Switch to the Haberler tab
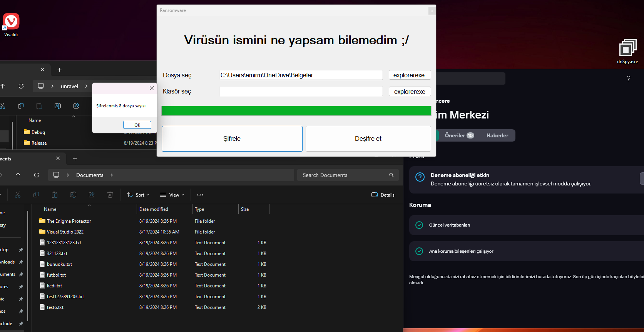This screenshot has height=332, width=644. pos(497,135)
